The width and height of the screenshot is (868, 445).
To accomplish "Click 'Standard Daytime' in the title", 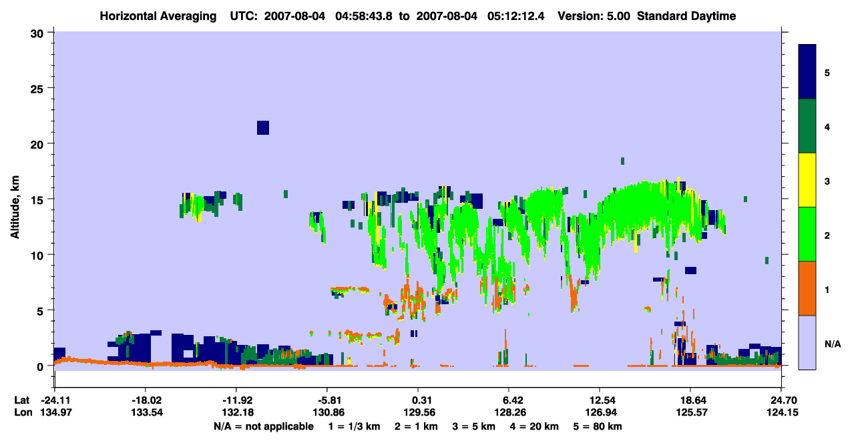I will click(686, 16).
